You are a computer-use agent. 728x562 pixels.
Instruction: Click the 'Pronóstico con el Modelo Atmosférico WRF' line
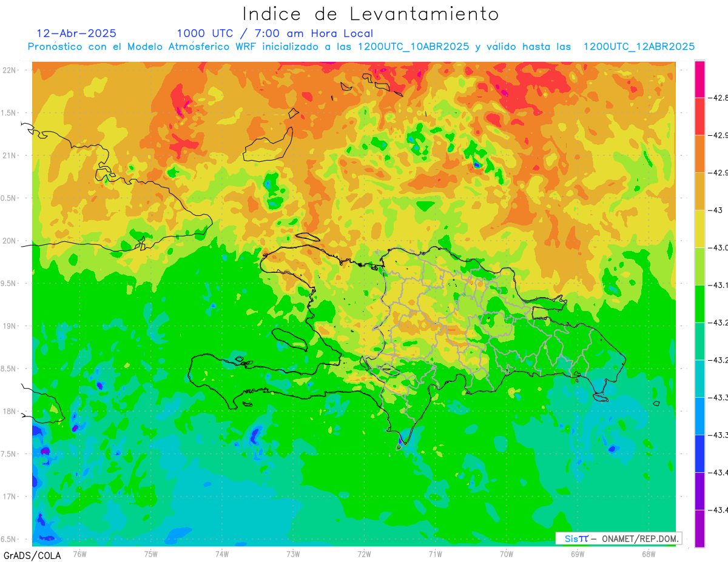point(361,47)
